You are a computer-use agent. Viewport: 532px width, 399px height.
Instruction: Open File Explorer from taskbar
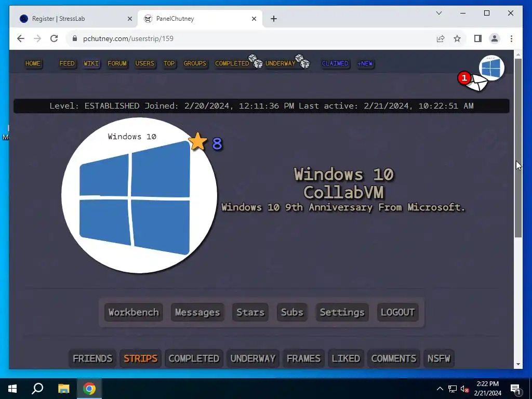click(x=63, y=389)
